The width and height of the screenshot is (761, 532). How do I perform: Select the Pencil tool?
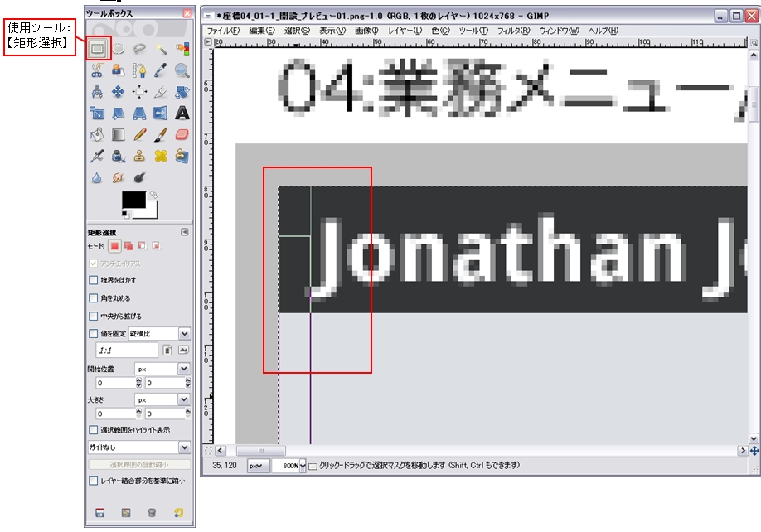(x=139, y=135)
